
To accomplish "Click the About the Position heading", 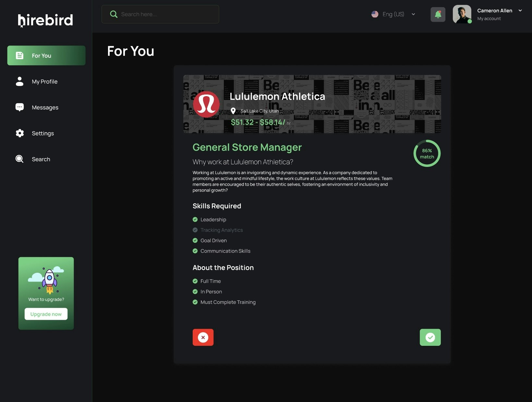I will (223, 268).
